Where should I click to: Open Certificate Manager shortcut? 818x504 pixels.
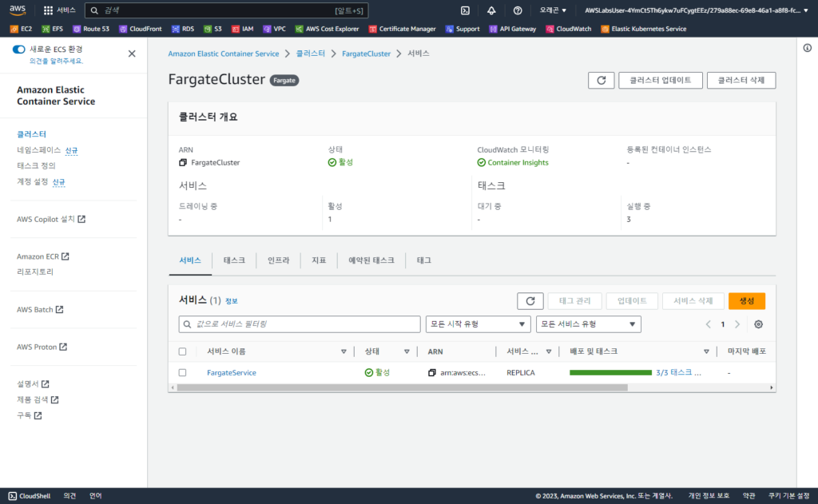pos(403,30)
